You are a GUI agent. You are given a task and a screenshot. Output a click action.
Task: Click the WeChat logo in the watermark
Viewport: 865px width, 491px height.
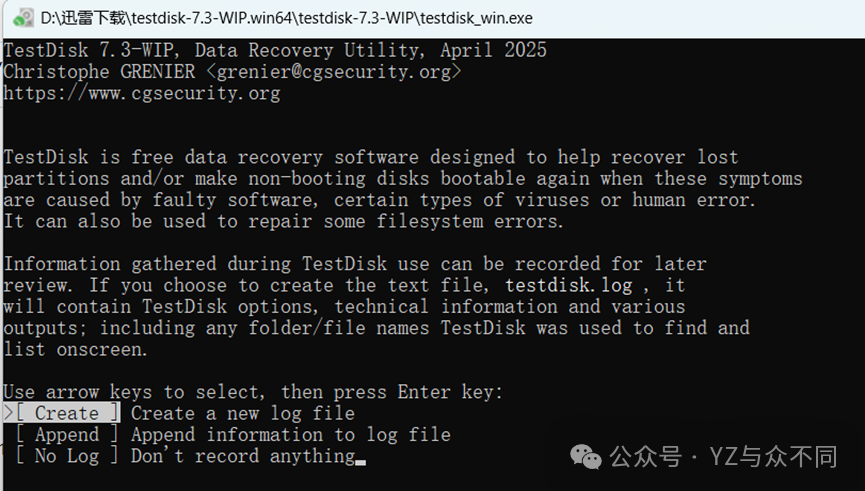click(585, 455)
